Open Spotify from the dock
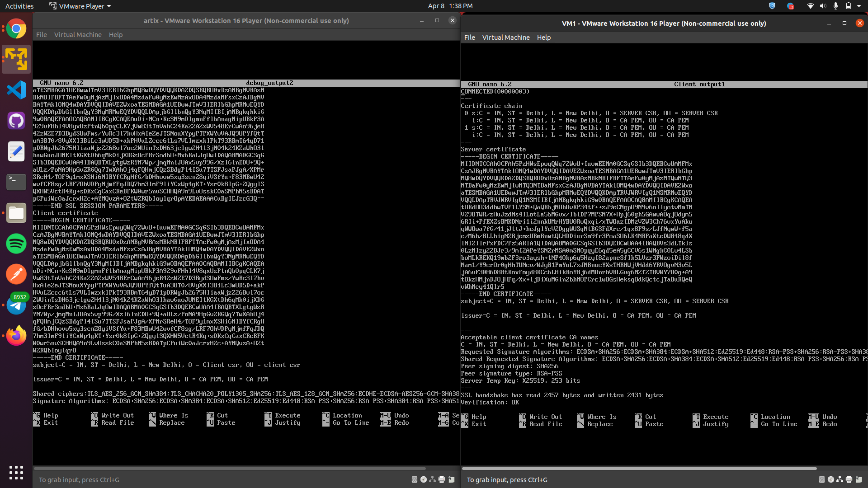The height and width of the screenshot is (488, 868). pyautogui.click(x=16, y=244)
